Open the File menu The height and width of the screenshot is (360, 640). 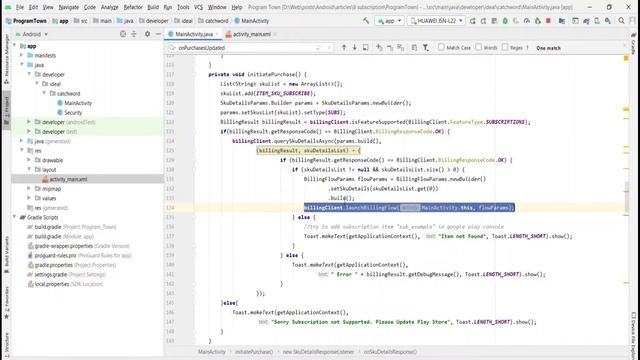coord(20,7)
